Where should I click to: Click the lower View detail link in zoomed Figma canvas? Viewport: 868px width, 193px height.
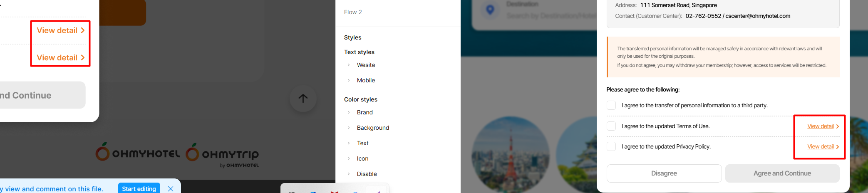(61, 58)
